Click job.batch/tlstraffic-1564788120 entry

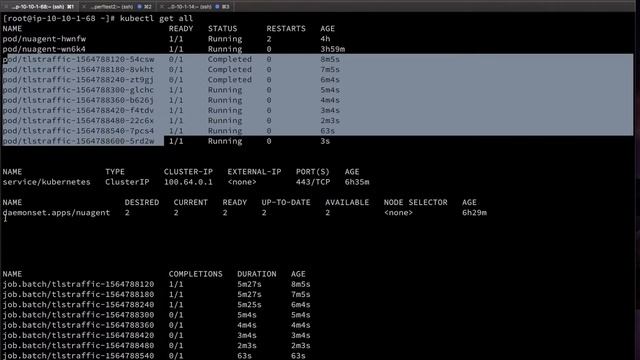tap(78, 284)
